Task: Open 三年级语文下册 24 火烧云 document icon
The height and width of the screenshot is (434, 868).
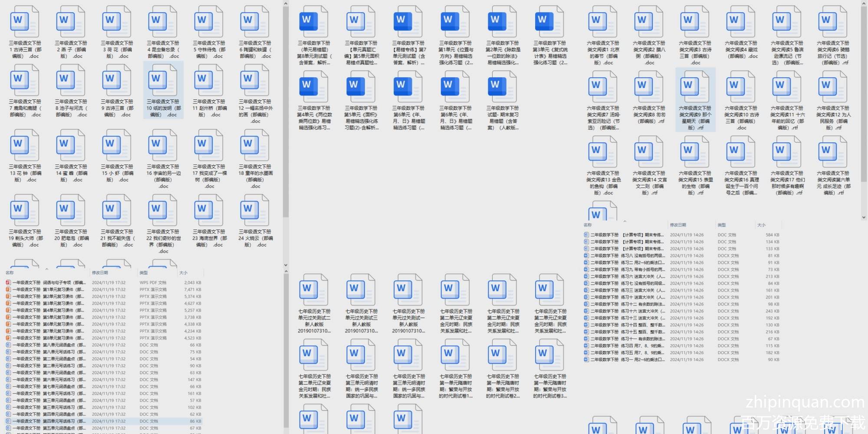Action: pos(255,211)
